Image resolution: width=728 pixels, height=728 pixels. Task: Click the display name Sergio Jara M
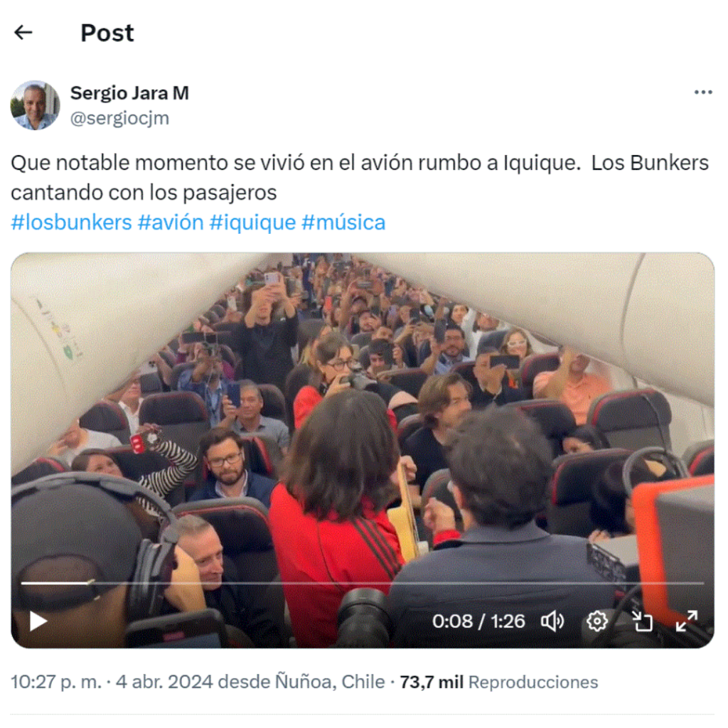(129, 93)
